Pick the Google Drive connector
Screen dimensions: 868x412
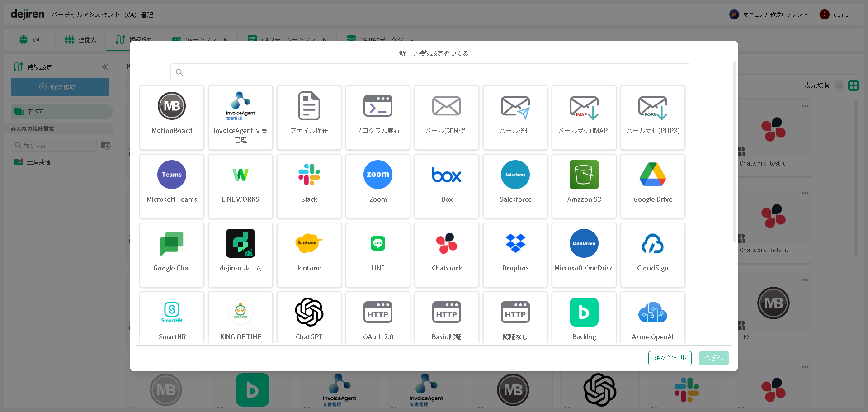652,175
